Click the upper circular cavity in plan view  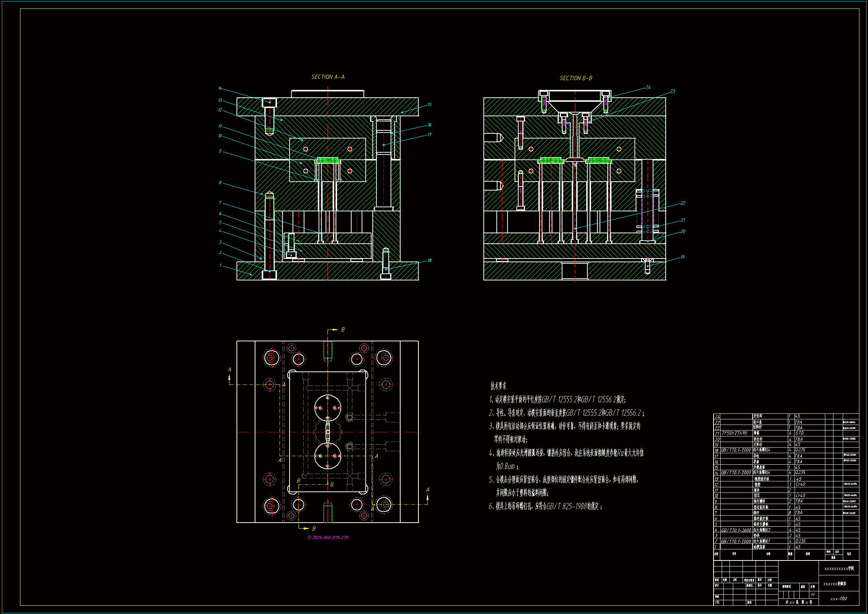(327, 408)
